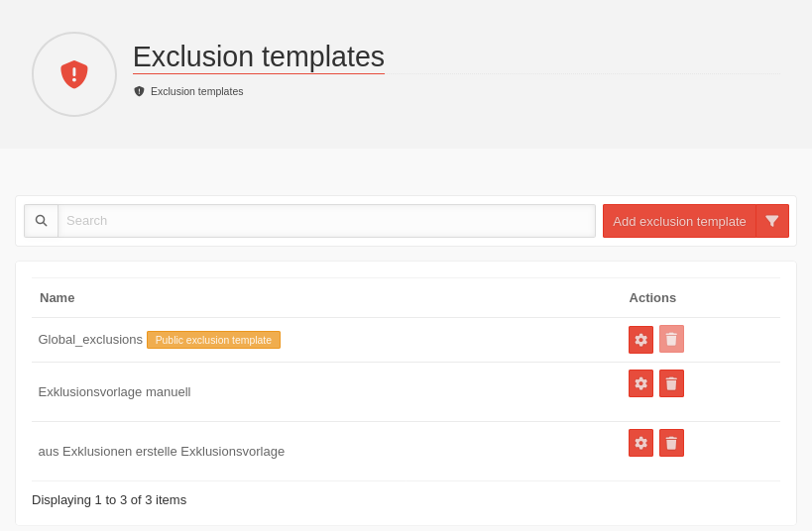Screen dimensions: 812x531
Task: Click the Exclusion templates page title
Action: [x=258, y=56]
